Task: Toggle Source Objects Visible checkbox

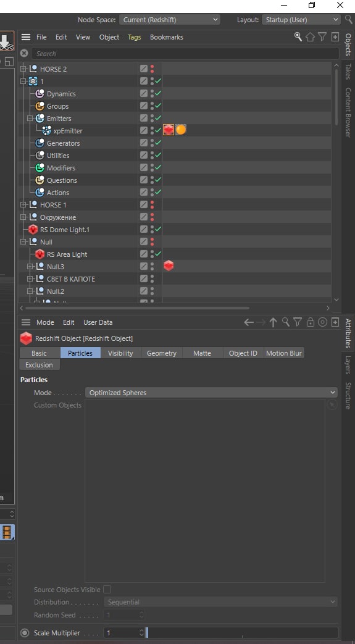Action: 107,590
